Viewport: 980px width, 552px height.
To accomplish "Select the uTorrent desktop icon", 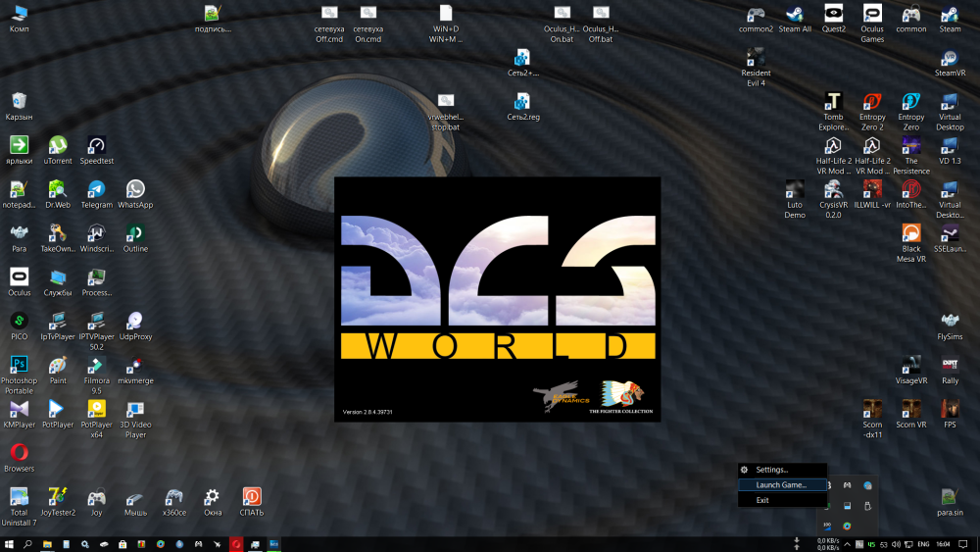I will (x=58, y=147).
